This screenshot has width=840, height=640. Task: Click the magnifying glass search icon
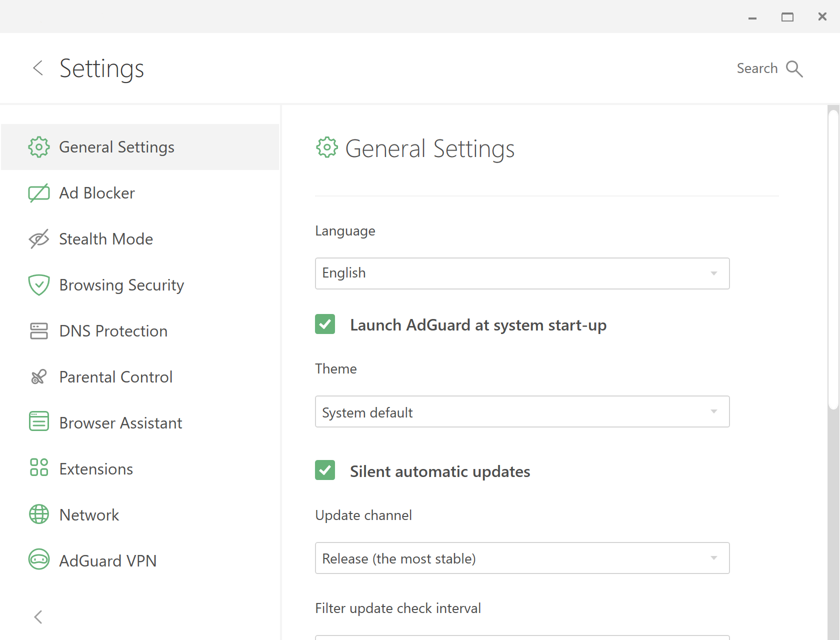(794, 69)
